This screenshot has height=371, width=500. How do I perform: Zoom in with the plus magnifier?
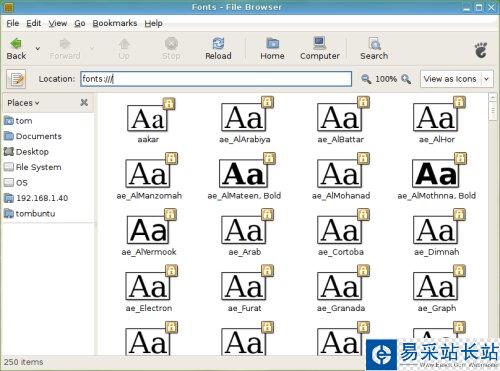tap(406, 79)
